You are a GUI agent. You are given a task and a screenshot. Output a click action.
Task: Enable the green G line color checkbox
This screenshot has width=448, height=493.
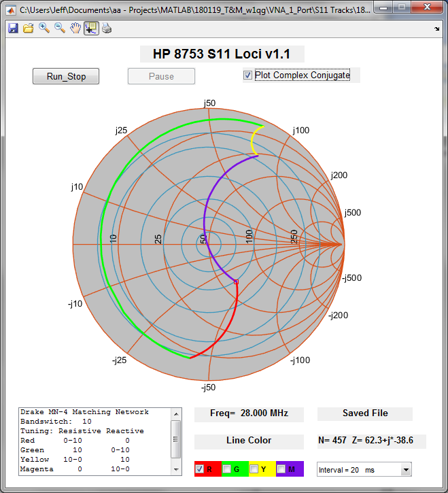click(x=226, y=469)
